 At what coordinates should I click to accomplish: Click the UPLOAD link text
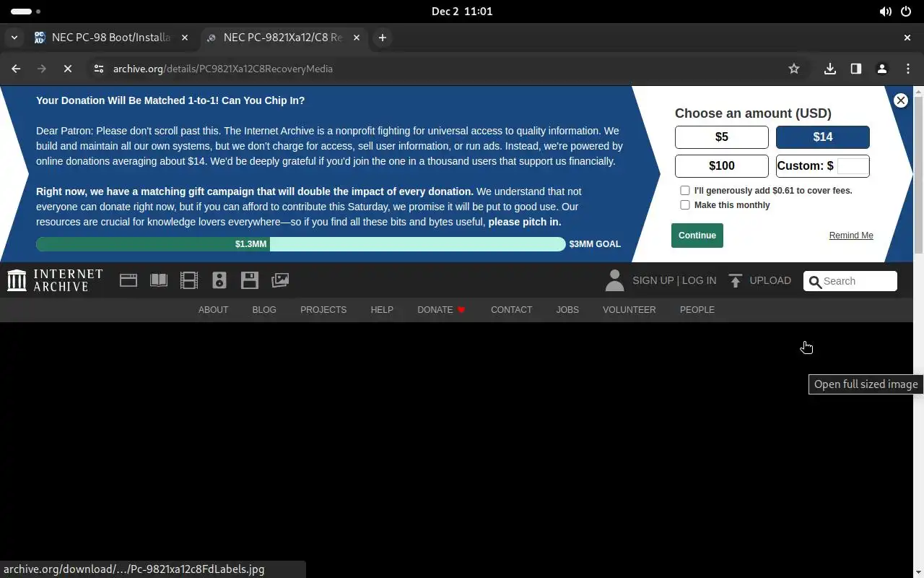(770, 280)
